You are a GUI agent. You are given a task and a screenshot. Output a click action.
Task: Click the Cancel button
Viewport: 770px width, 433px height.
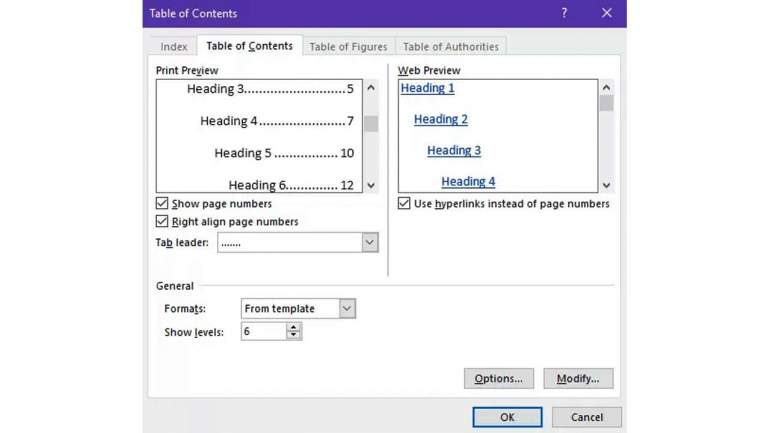point(587,417)
